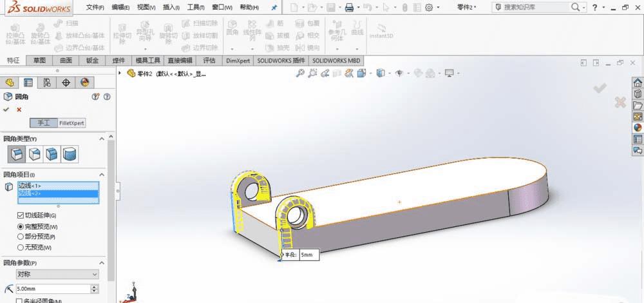Click the Zoom to Area icon
Viewport: 644px width, 303px height.
(312, 73)
